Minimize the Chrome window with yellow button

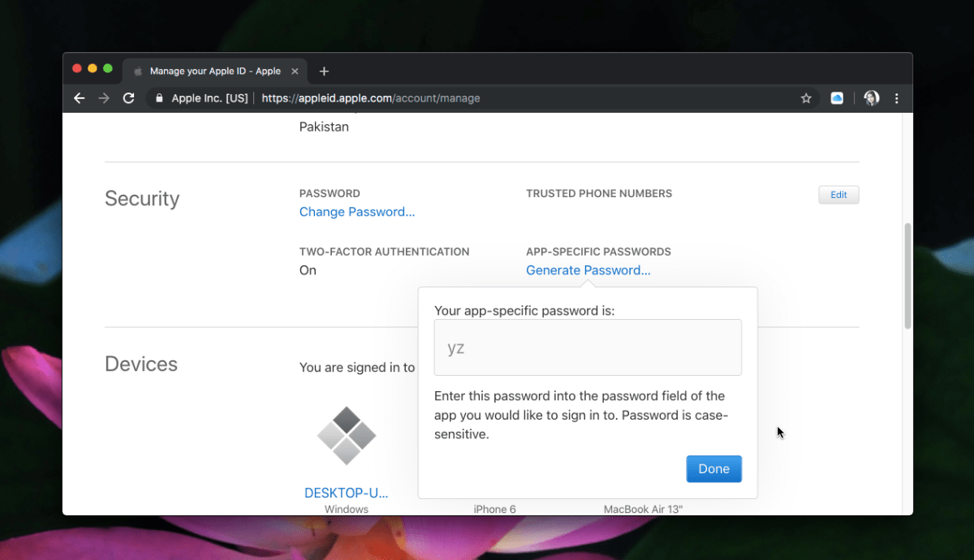(x=93, y=68)
